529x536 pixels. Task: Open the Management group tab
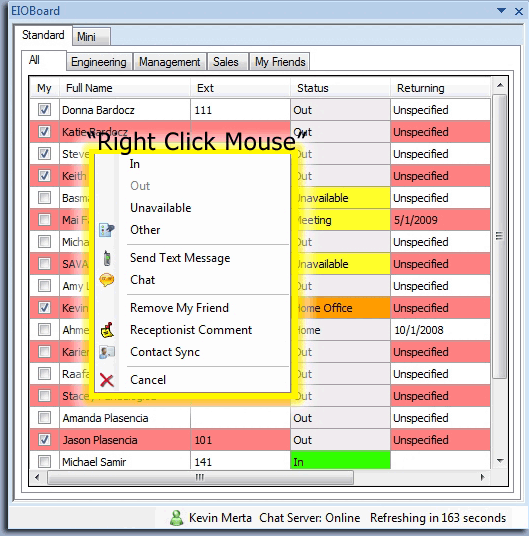point(169,62)
